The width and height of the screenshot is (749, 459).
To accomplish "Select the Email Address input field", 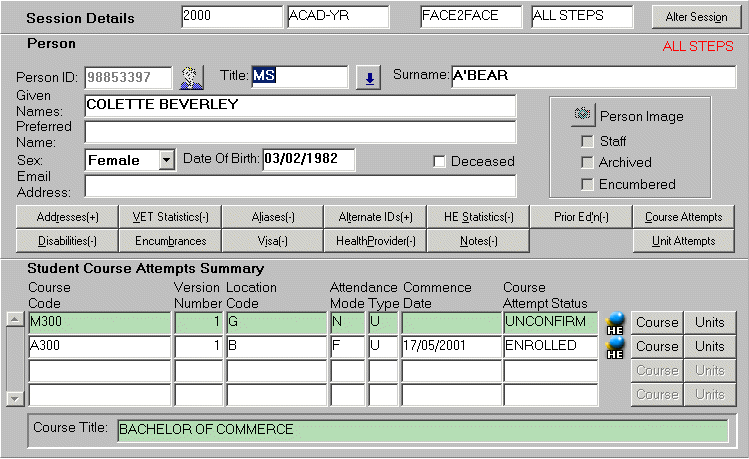I will [x=300, y=186].
